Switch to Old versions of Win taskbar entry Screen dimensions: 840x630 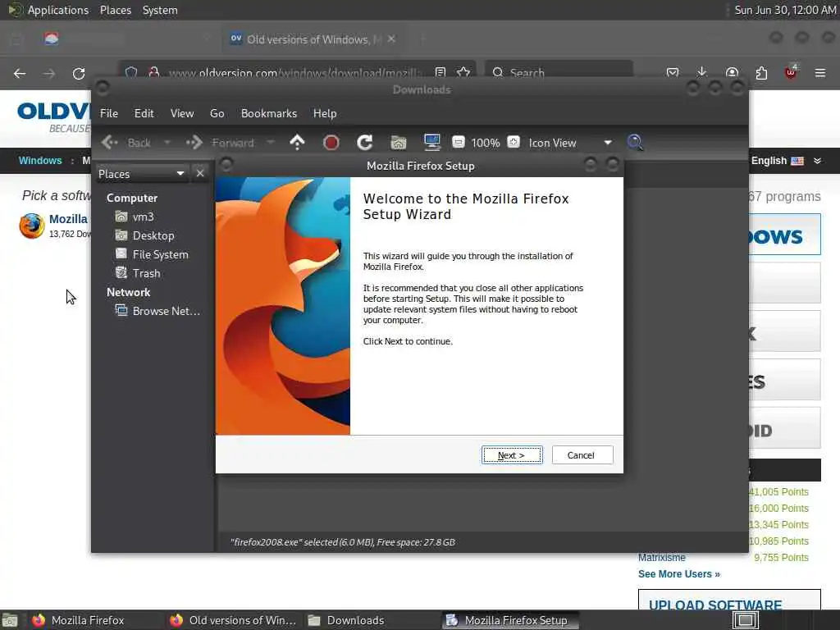point(234,620)
